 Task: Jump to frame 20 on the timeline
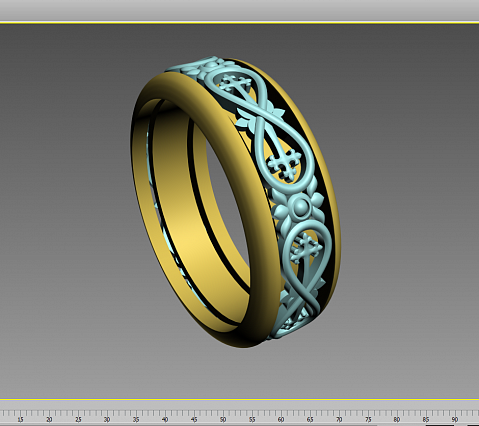[x=49, y=419]
